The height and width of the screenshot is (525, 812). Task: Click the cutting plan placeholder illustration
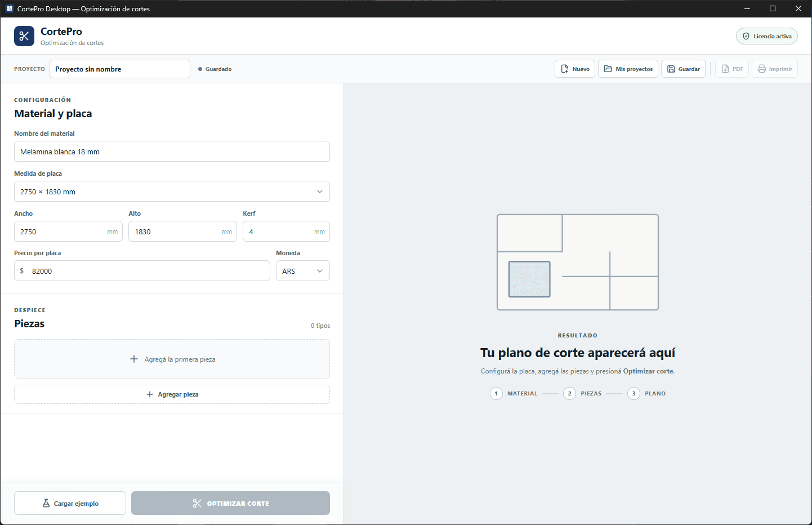tap(578, 262)
